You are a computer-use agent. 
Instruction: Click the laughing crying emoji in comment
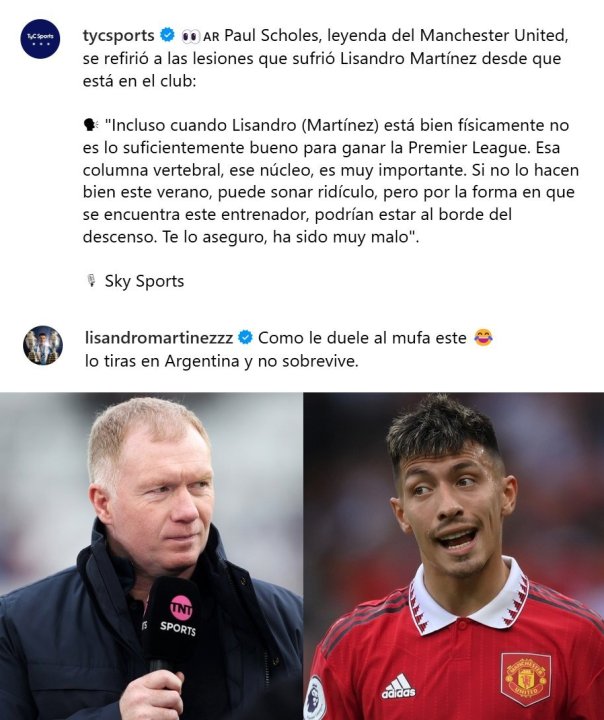(x=483, y=338)
